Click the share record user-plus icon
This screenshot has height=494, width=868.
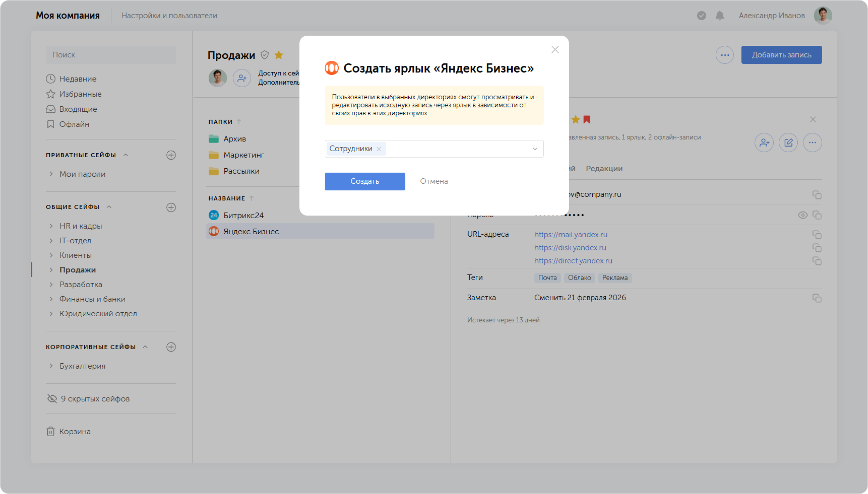764,142
